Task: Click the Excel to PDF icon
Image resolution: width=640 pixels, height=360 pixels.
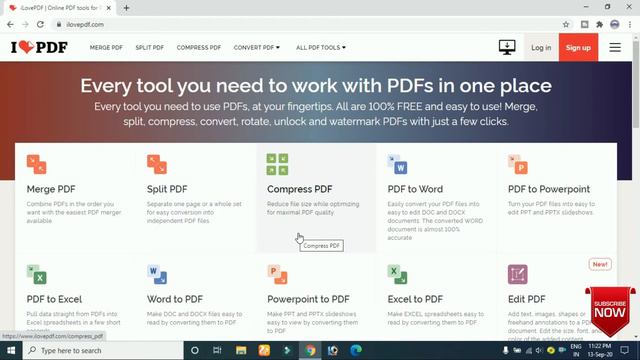Action: (398, 274)
